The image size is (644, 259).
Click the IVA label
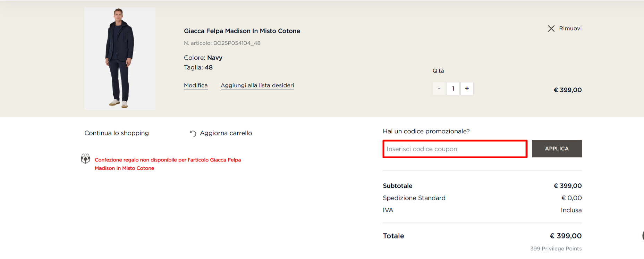(x=388, y=210)
